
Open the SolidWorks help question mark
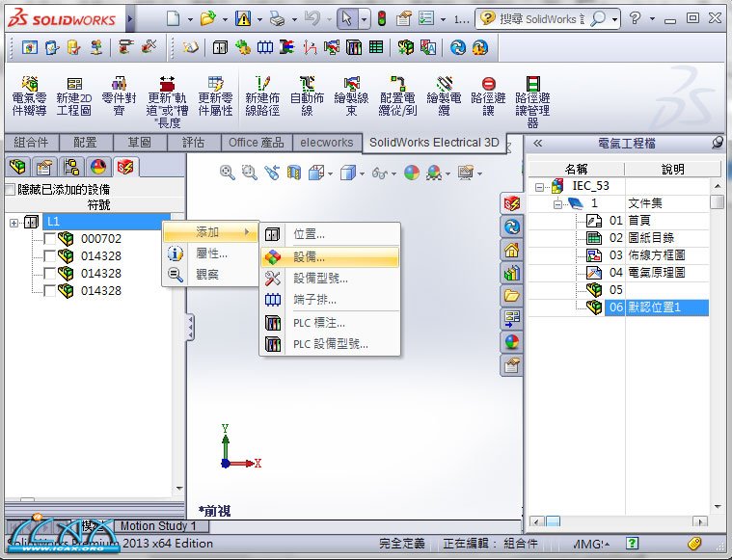635,18
